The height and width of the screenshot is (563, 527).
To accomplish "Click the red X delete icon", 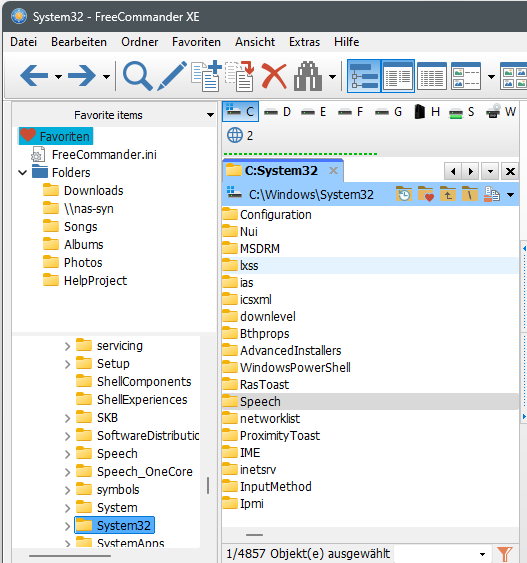I will pyautogui.click(x=274, y=76).
